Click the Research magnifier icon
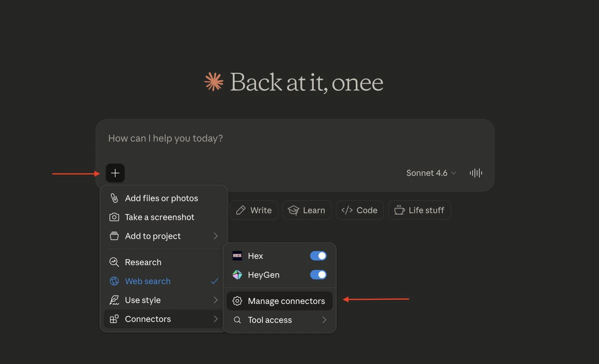 (114, 262)
